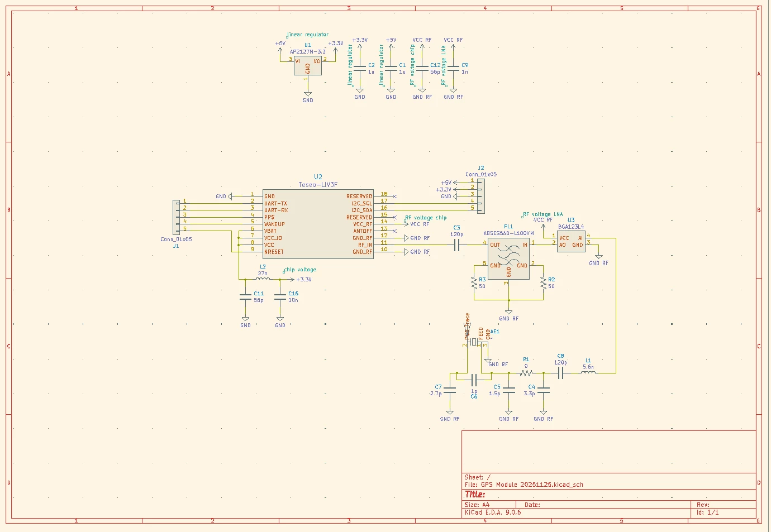Select the J2 Conn_01x05 connector symbol

[x=480, y=195]
